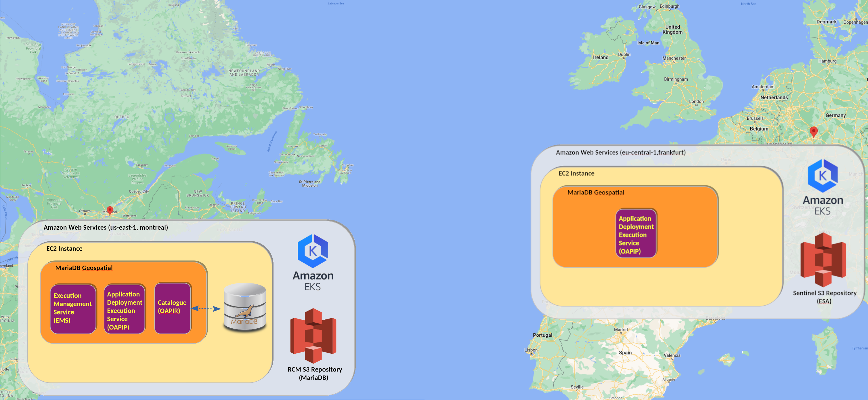The height and width of the screenshot is (400, 868).
Task: Click 'Amazon Web Services (us-east-1, montreal)' label
Action: click(106, 227)
